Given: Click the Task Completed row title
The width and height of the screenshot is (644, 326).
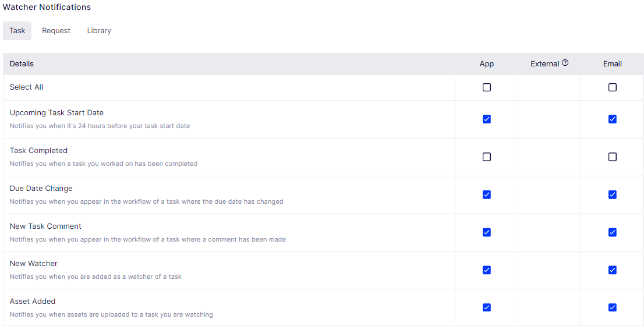Looking at the screenshot, I should tap(38, 151).
